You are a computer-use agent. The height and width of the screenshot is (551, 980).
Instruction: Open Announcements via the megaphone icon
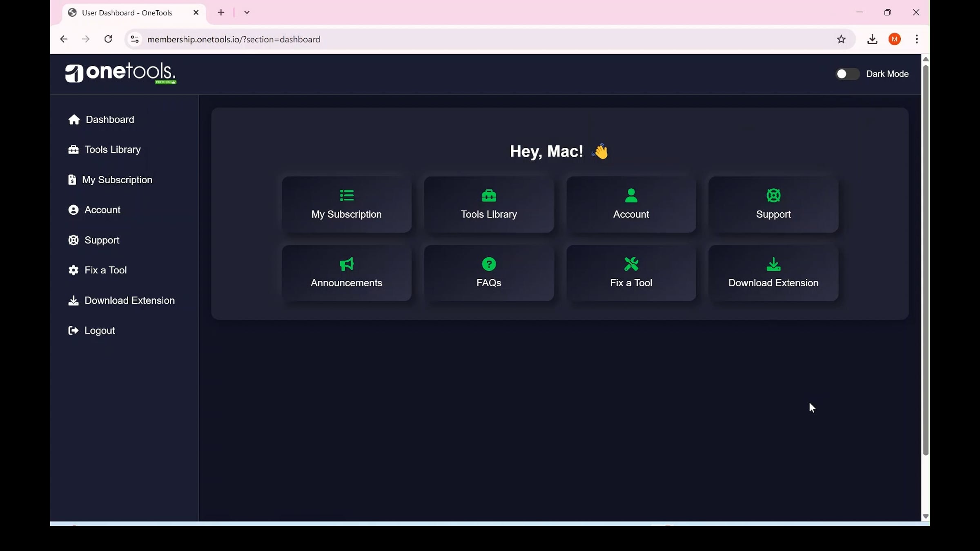click(346, 264)
